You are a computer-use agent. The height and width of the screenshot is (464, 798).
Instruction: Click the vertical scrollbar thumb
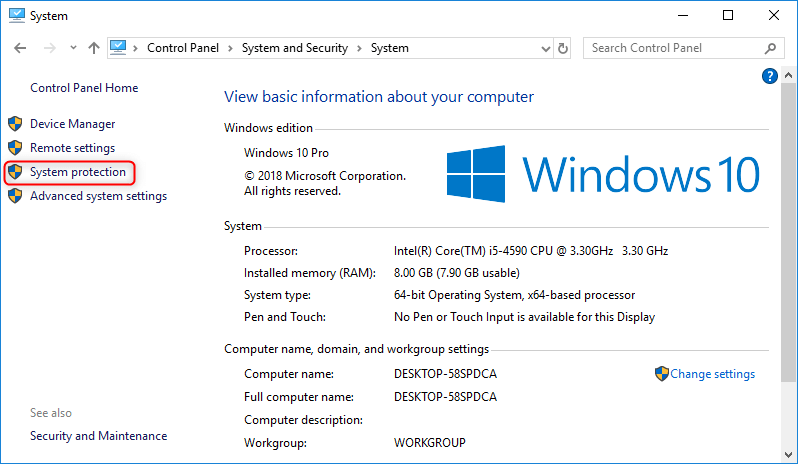788,232
